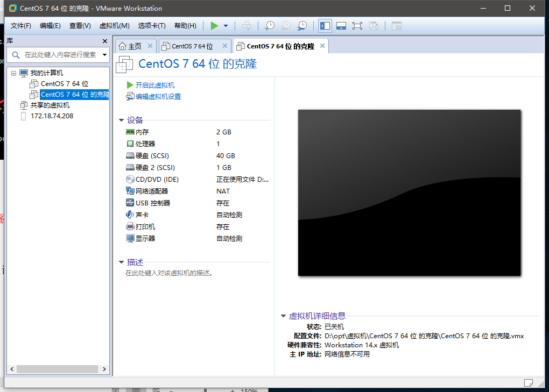Click the library horizontal scrollbar left arrow
Image resolution: width=549 pixels, height=392 pixels.
click(x=12, y=369)
